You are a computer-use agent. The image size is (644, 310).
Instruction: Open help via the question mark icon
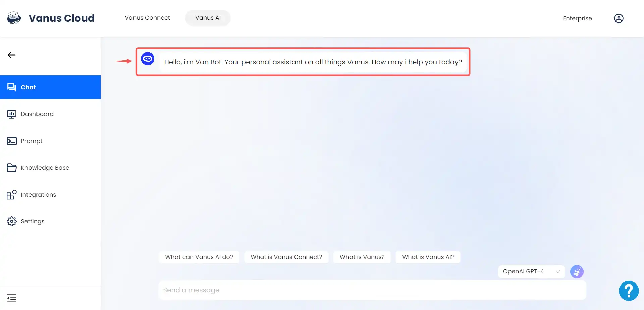629,291
